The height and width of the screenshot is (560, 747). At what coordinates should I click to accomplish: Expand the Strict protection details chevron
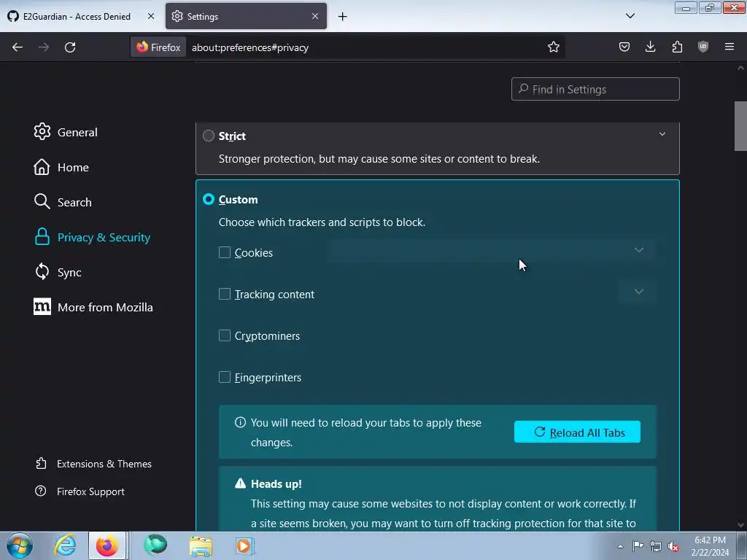point(662,134)
